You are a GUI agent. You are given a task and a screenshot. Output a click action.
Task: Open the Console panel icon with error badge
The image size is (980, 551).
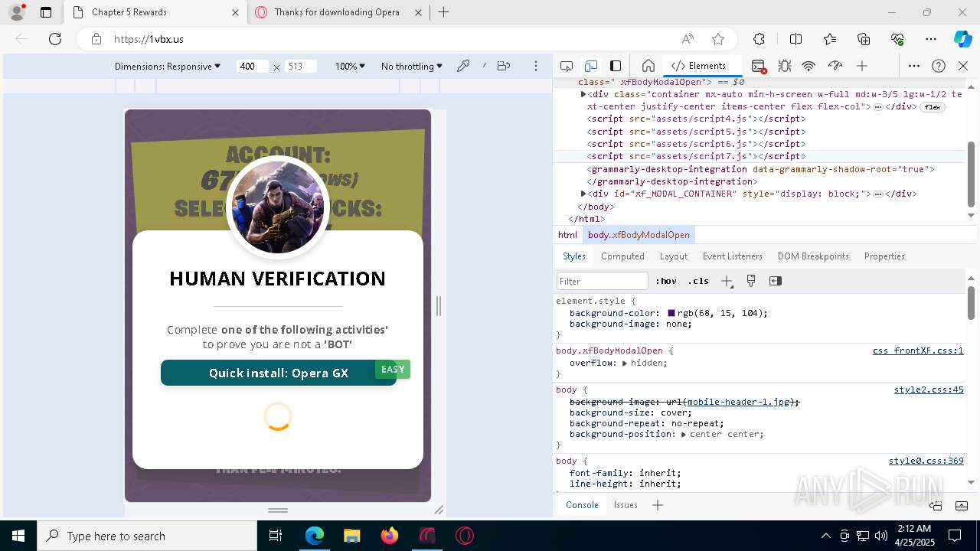pos(759,66)
